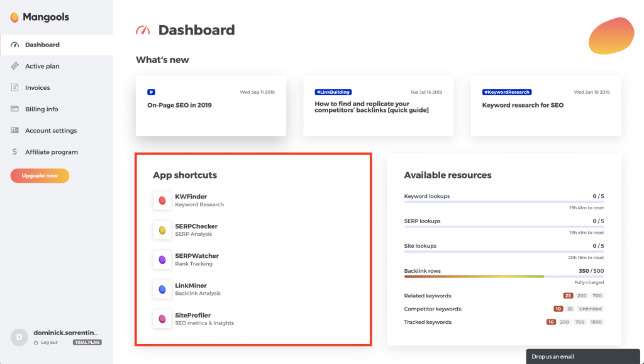Click the user avatar circle
This screenshot has height=364, width=644.
point(19,338)
